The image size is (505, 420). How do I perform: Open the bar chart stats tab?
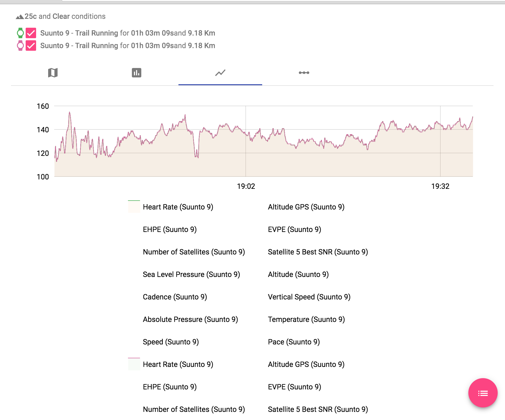[x=136, y=73]
